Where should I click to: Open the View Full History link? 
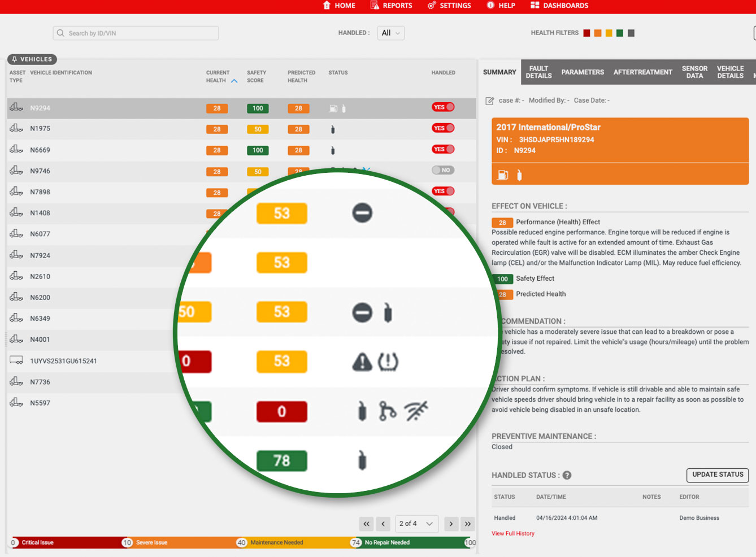click(512, 533)
